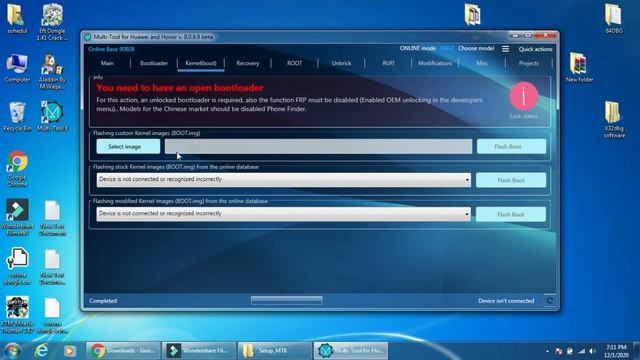Click the Select image button
The image size is (640, 360).
128,147
